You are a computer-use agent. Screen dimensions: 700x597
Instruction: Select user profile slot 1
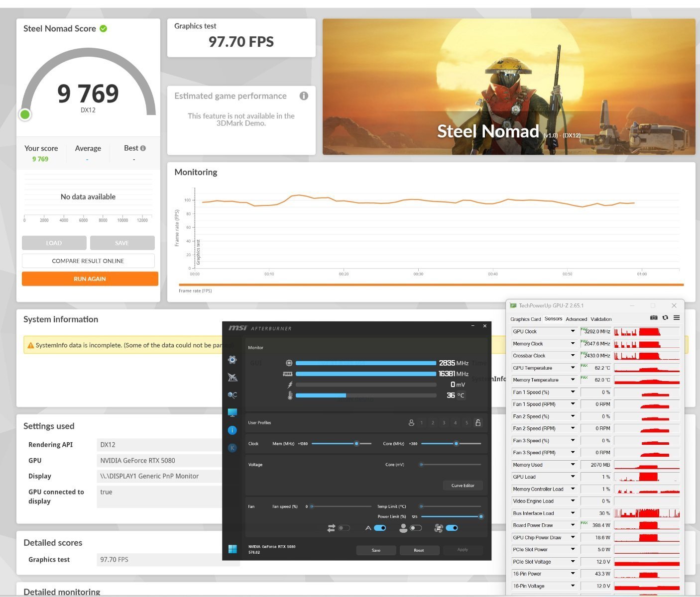click(422, 423)
